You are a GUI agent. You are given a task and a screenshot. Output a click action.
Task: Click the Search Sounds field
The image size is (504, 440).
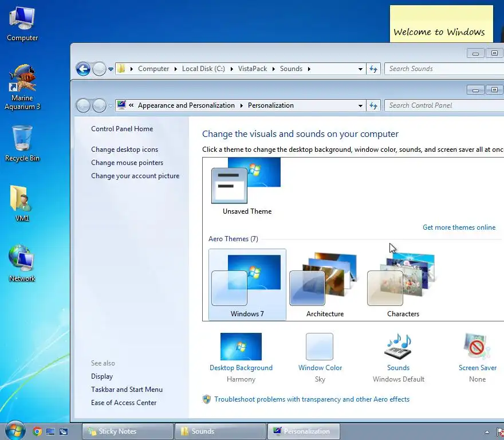coord(444,69)
